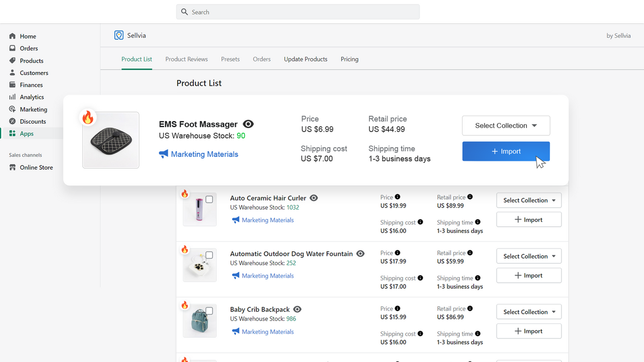644x362 pixels.
Task: Check the Auto Ceramic Hair Curler checkbox
Action: pos(209,198)
